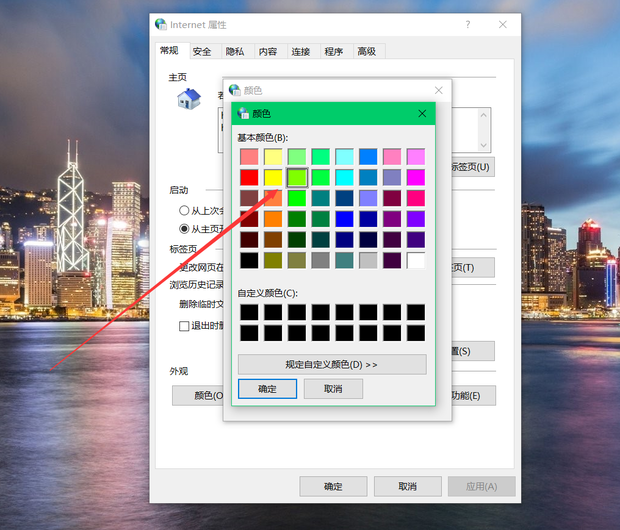
Task: Select the 常规 tab
Action: [x=169, y=51]
